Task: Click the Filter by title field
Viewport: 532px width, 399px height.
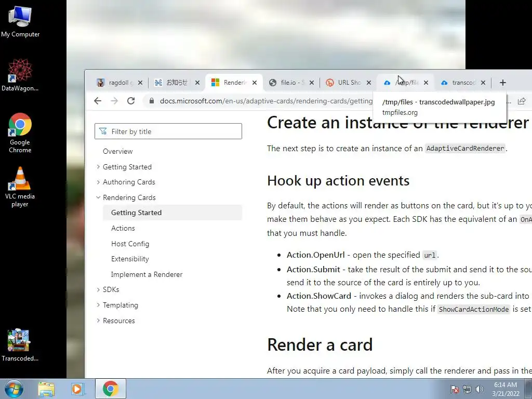Action: point(168,131)
